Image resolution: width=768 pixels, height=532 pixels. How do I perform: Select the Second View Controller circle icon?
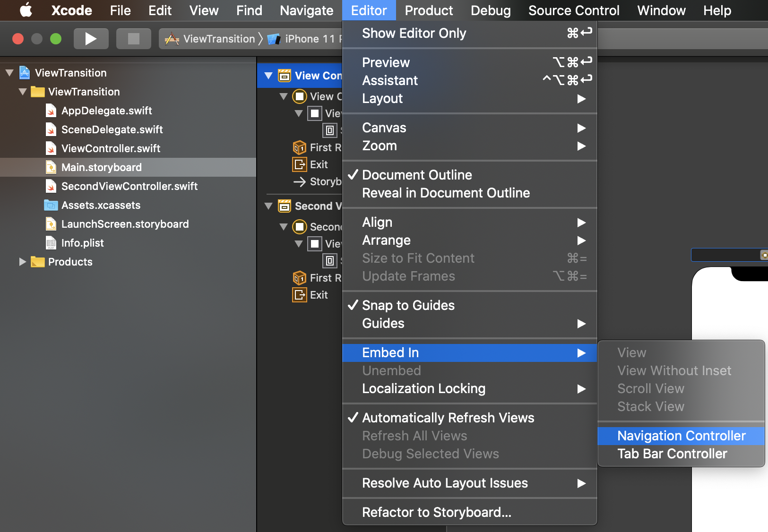[x=300, y=227]
